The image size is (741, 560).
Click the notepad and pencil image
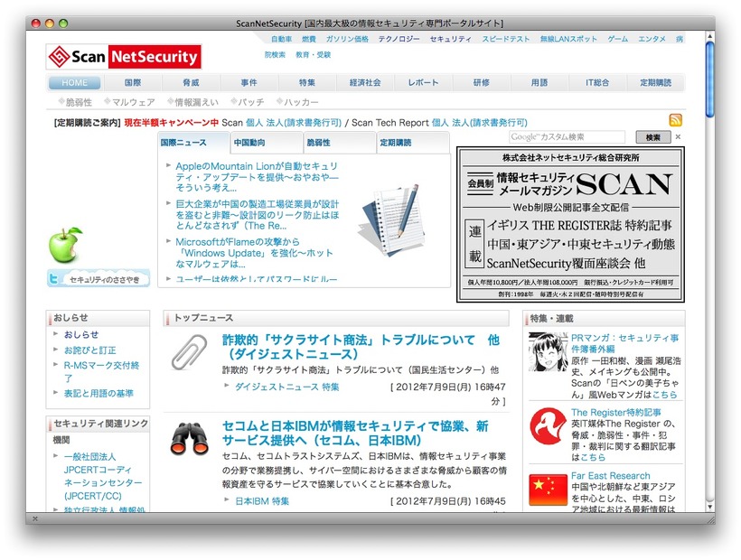pos(390,220)
